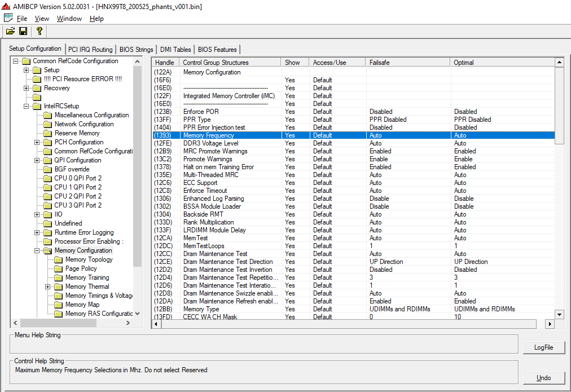Select the Setup Configuration tab
This screenshot has width=571, height=392.
click(35, 49)
